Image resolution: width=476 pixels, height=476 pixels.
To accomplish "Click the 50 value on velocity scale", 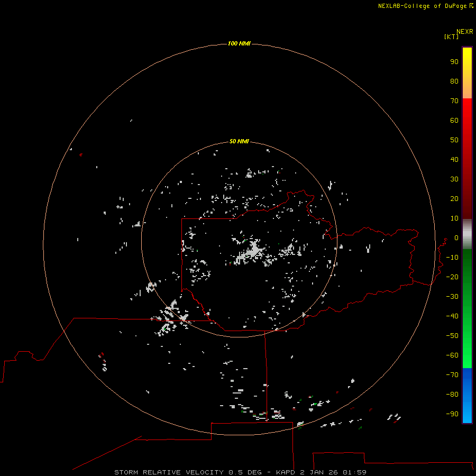I will 454,140.
